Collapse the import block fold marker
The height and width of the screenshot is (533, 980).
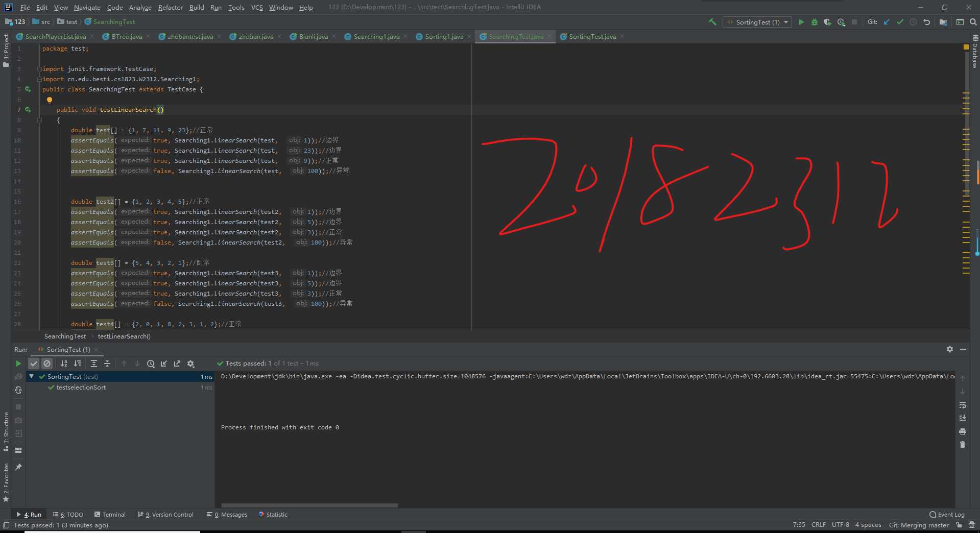tap(39, 69)
